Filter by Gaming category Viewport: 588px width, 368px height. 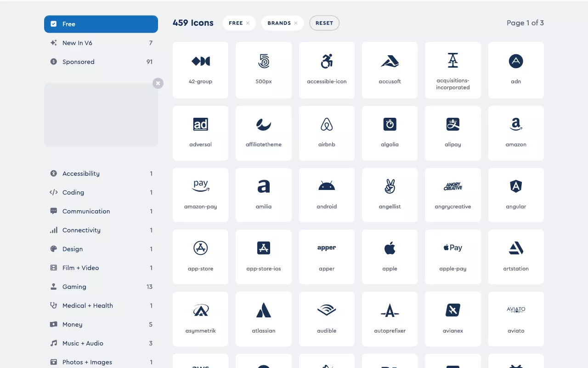[x=101, y=287]
